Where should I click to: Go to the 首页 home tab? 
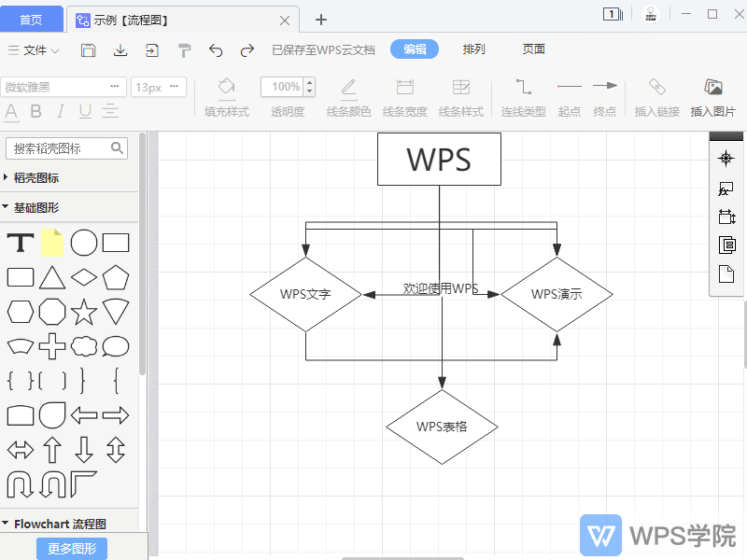coord(32,19)
